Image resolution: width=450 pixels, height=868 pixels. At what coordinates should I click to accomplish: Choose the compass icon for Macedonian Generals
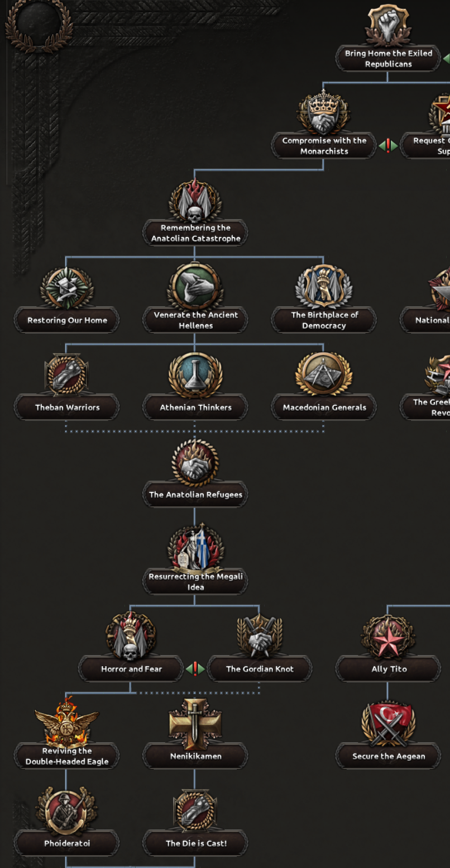pyautogui.click(x=324, y=375)
